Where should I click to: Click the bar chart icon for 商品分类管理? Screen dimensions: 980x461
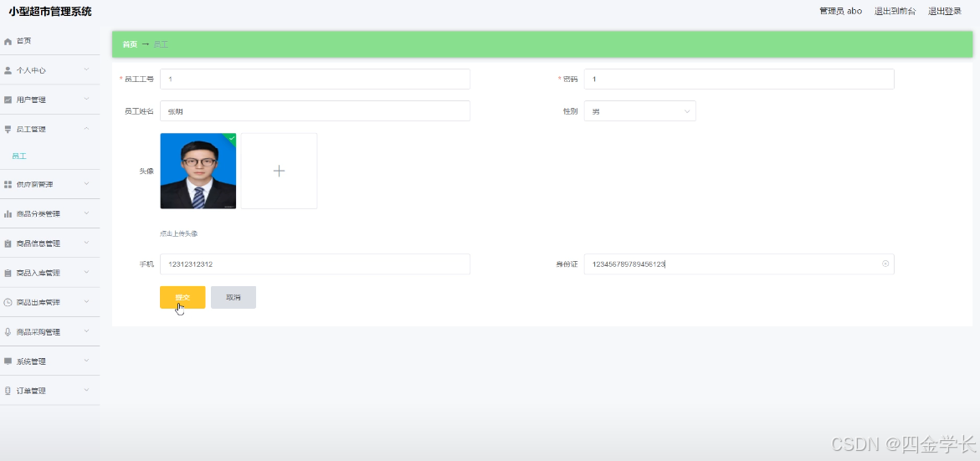[8, 213]
